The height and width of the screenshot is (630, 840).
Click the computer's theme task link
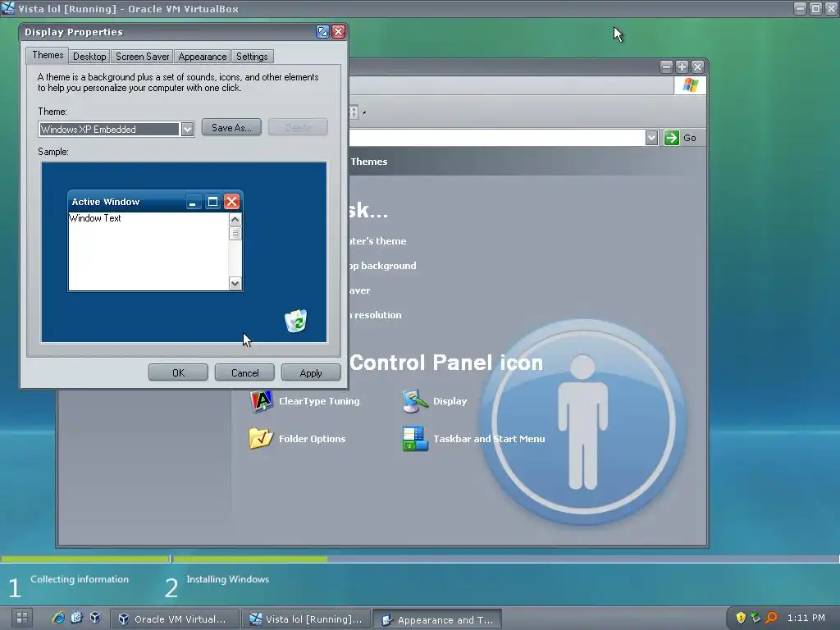[377, 241]
